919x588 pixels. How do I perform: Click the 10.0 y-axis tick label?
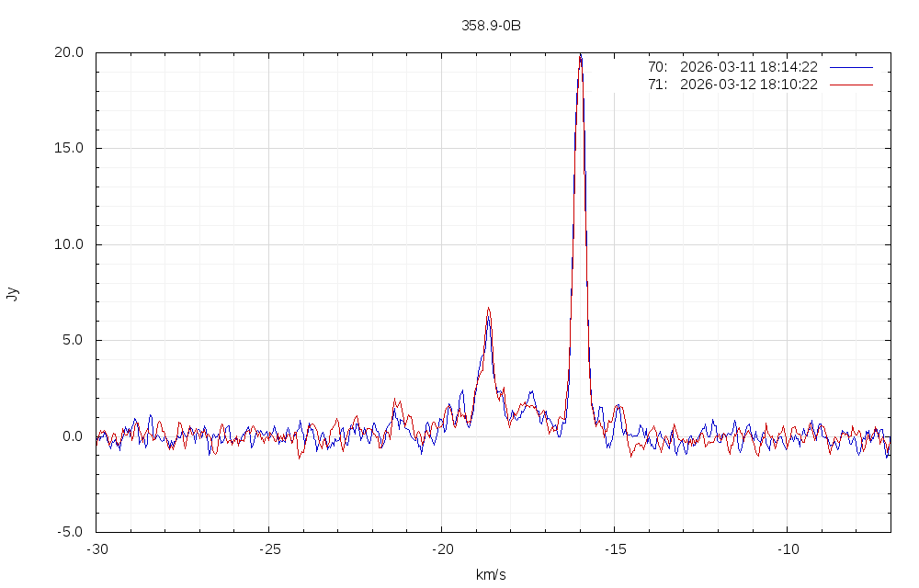69,244
